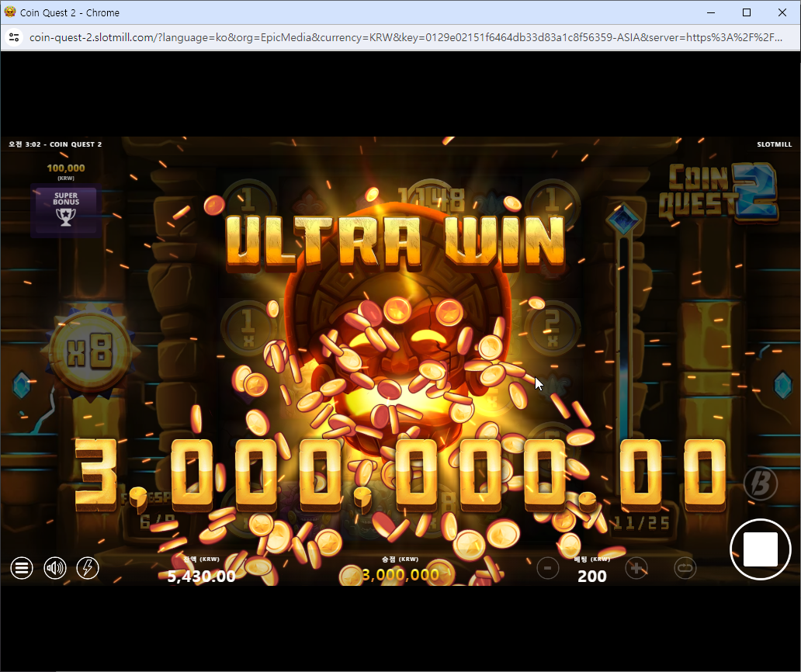Click the round bonus B icon
The image size is (801, 672).
761,483
